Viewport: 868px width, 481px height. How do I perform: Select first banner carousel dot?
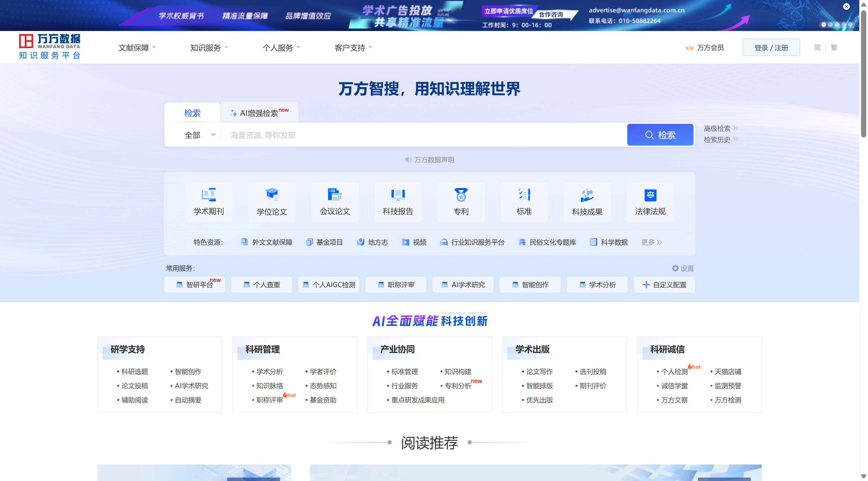pos(823,25)
